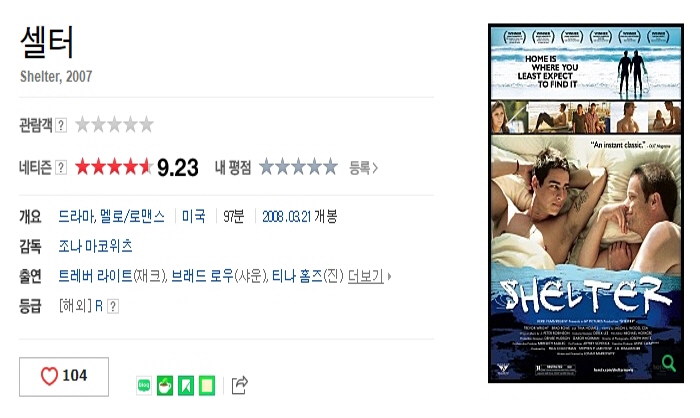Open the share arrow icon
This screenshot has height=418, width=700.
(239, 385)
